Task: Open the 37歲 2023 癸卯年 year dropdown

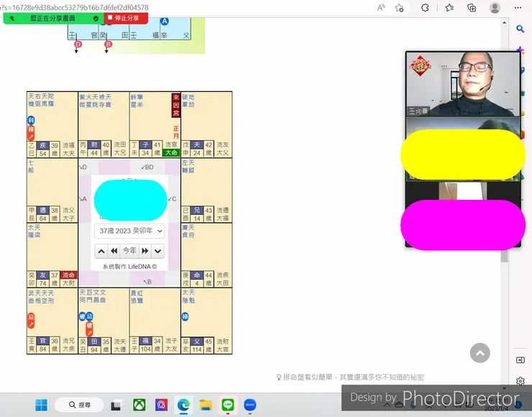Action: click(129, 231)
